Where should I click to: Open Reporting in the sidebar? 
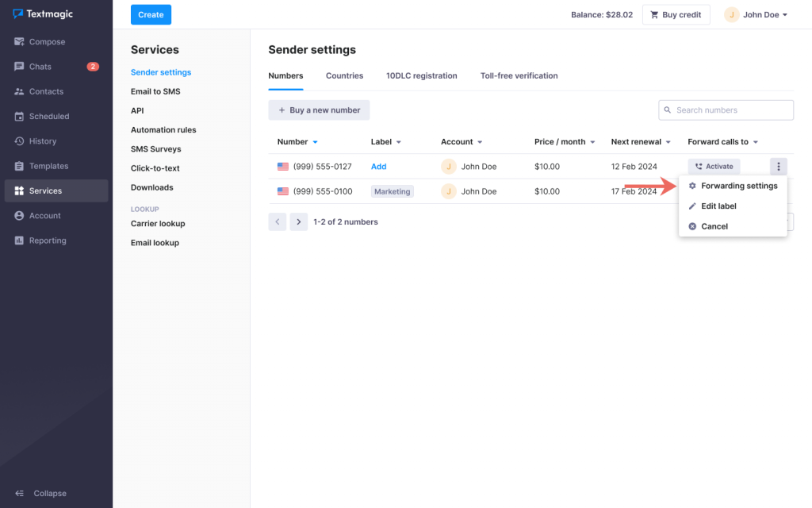pos(48,241)
